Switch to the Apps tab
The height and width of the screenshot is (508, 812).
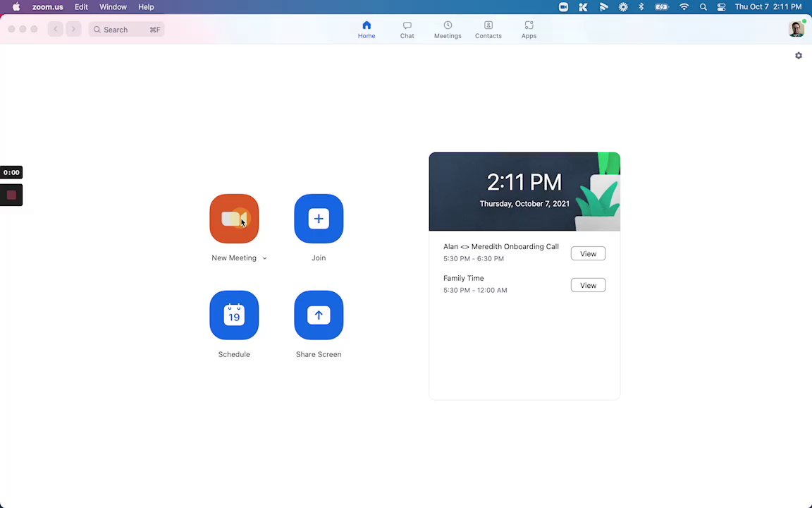coord(529,30)
